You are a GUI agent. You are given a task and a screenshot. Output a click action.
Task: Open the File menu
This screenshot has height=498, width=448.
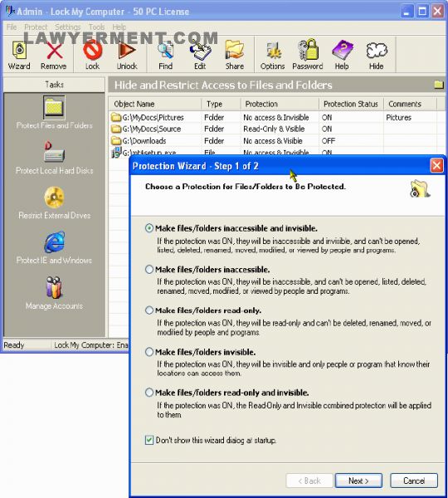tap(12, 27)
